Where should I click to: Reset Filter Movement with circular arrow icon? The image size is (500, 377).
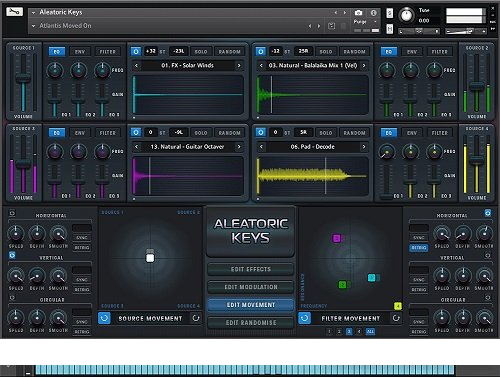[x=396, y=318]
